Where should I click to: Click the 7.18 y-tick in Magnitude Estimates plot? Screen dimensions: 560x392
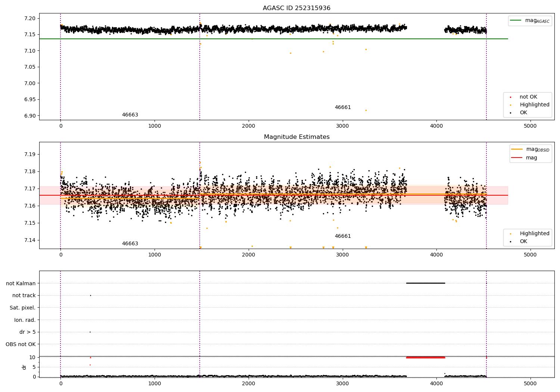click(x=30, y=171)
